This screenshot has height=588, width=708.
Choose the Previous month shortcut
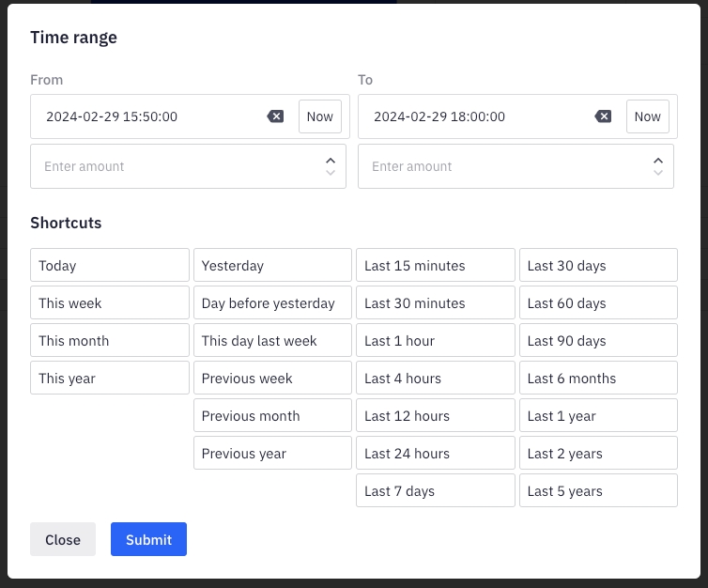(272, 416)
